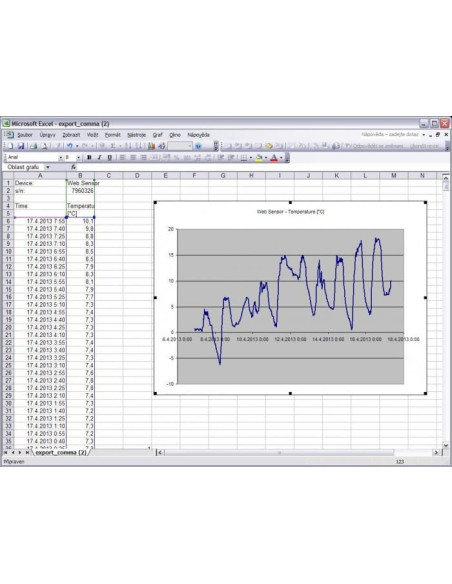
Task: Click the blue Help question icon
Action: (x=198, y=146)
